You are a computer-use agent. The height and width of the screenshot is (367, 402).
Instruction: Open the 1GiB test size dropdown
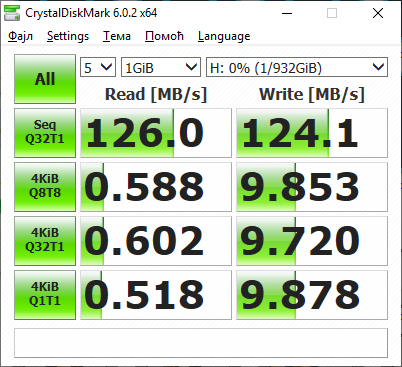161,67
